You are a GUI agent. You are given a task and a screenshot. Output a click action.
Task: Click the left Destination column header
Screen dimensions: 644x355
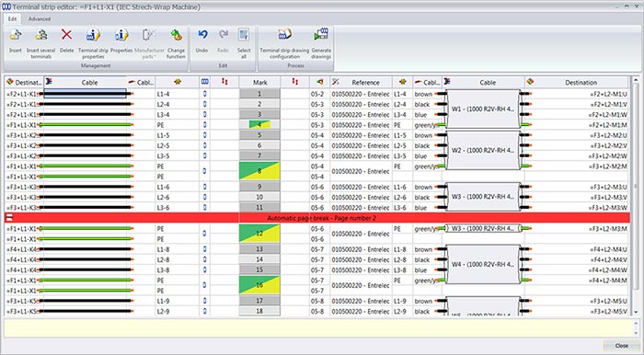tap(24, 82)
